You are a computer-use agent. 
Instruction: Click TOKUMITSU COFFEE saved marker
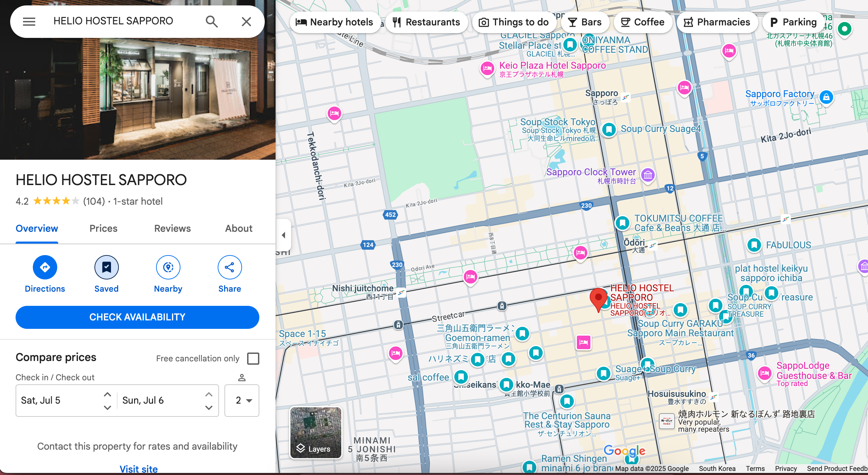point(622,223)
